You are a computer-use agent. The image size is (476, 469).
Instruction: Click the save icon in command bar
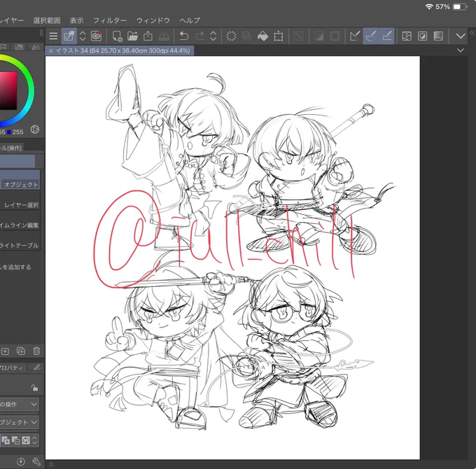(164, 36)
